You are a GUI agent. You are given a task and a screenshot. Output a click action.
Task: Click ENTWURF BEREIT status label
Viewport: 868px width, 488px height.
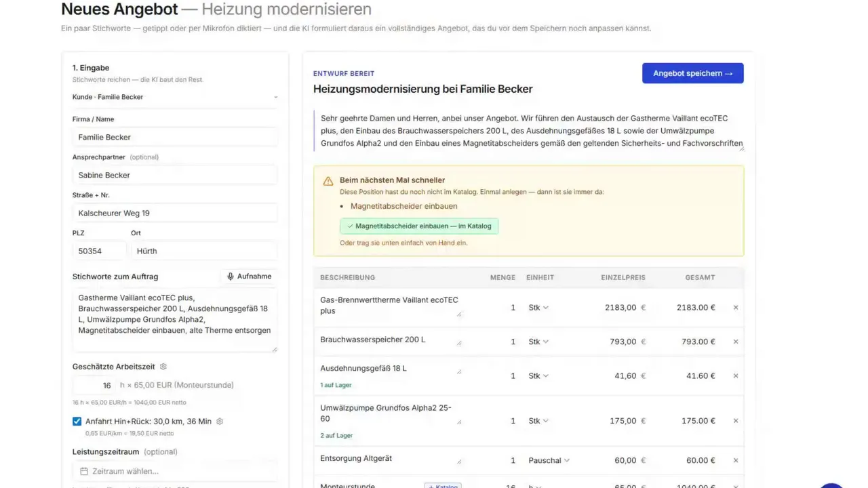[x=344, y=73]
